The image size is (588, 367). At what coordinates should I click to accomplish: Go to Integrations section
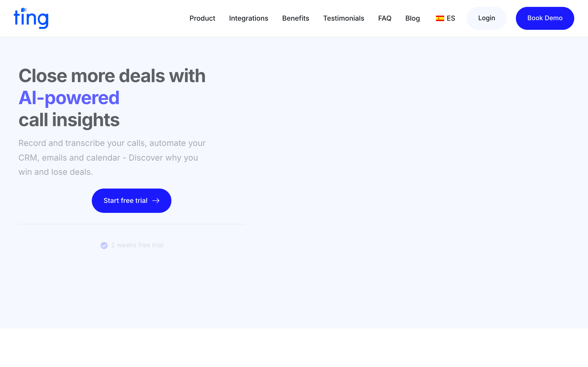(249, 18)
